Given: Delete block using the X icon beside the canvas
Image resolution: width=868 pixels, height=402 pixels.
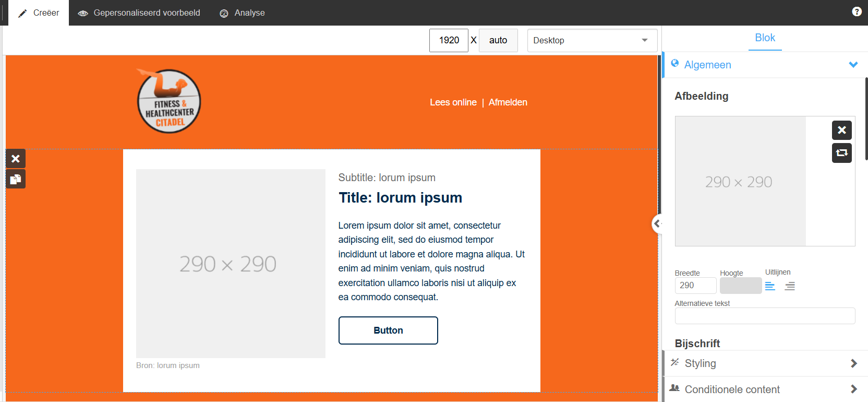Looking at the screenshot, I should pyautogui.click(x=16, y=159).
